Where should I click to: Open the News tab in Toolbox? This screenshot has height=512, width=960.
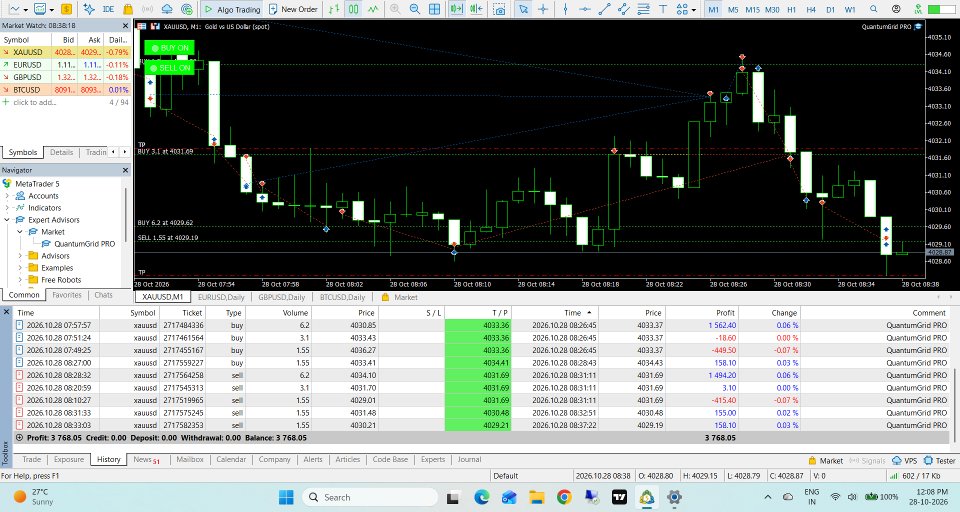[x=146, y=459]
